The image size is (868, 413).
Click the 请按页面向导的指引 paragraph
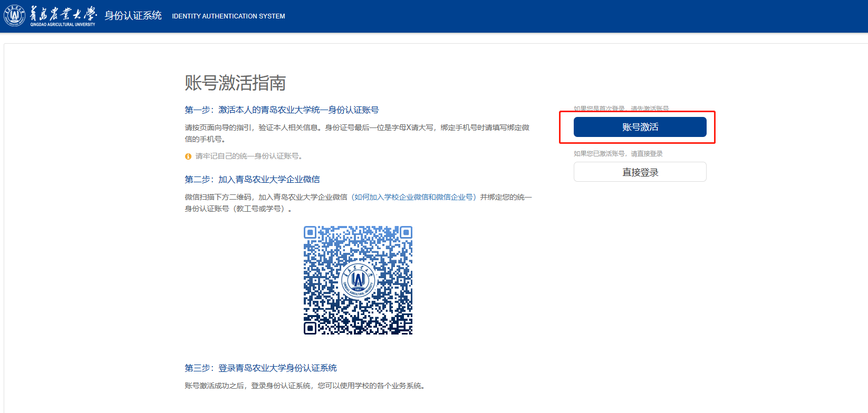click(x=357, y=133)
